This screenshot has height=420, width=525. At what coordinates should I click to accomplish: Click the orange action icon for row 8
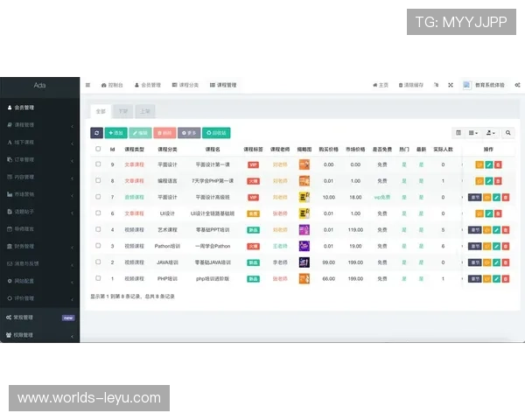point(479,181)
